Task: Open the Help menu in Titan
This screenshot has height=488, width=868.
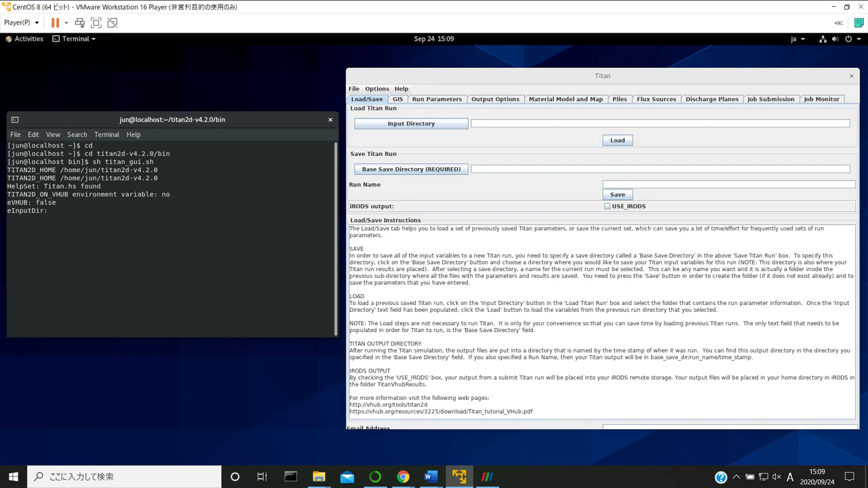Action: [401, 89]
